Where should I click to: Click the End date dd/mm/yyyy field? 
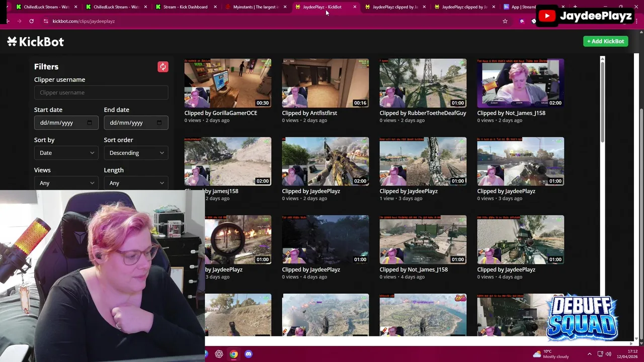tap(136, 123)
